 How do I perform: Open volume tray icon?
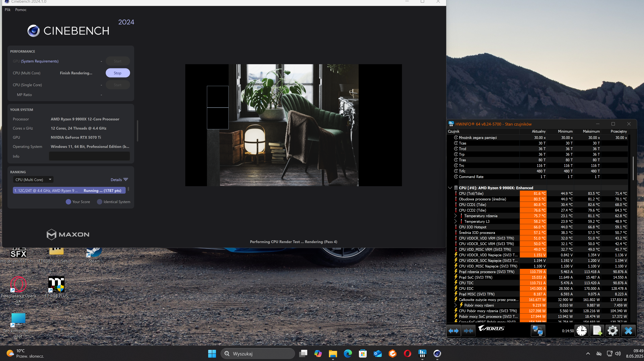[x=618, y=354]
